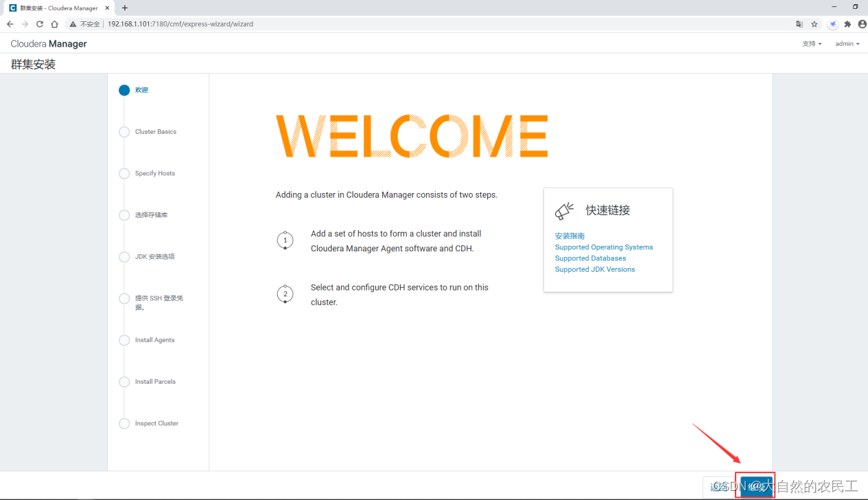Open the browser home page icon

[x=54, y=24]
